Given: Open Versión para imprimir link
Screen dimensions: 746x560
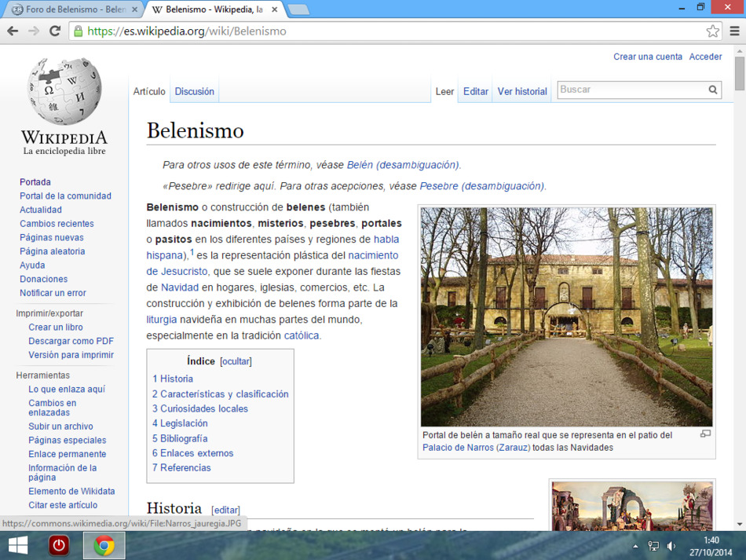Looking at the screenshot, I should 71,354.
